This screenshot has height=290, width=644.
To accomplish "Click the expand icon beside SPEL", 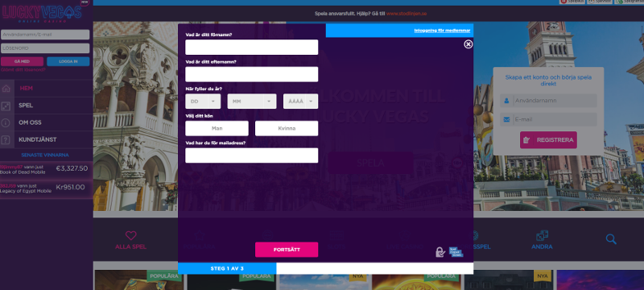I will (6, 106).
